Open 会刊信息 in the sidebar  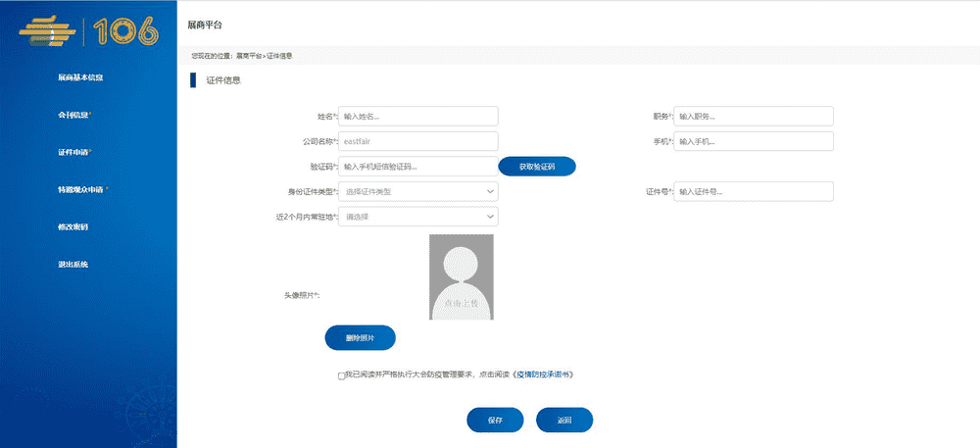click(75, 115)
